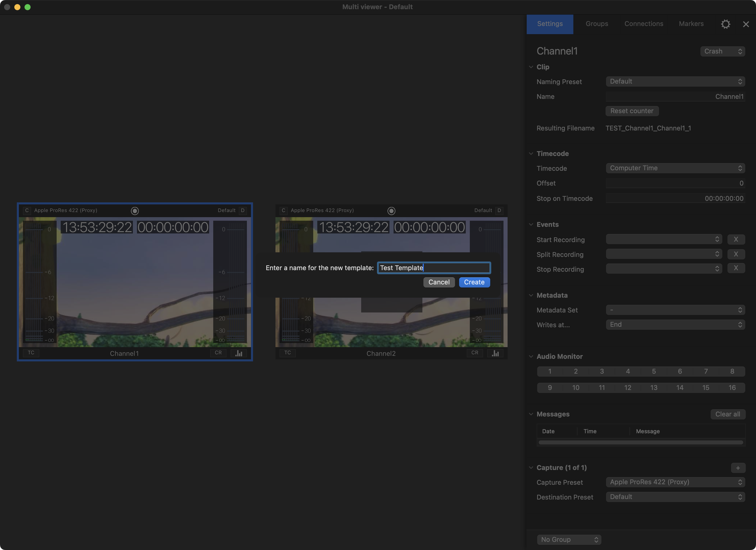Clear the Start Recording event with X
This screenshot has width=756, height=550.
[x=736, y=240]
